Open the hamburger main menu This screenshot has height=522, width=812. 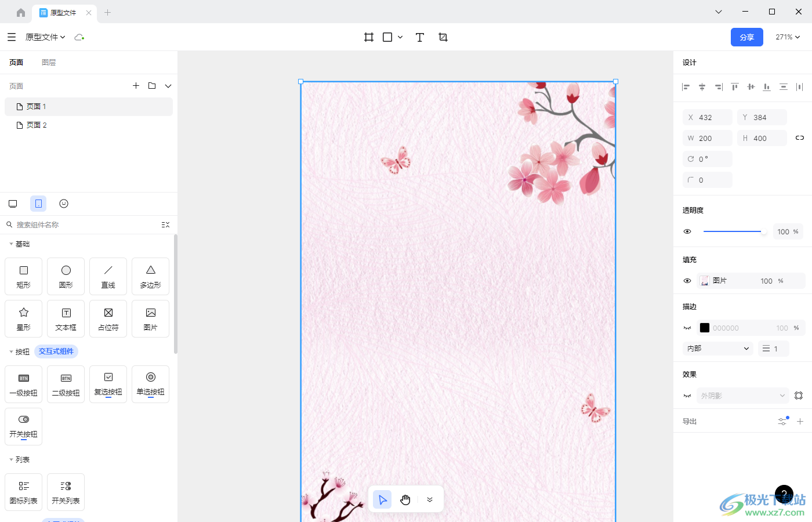pyautogui.click(x=12, y=37)
